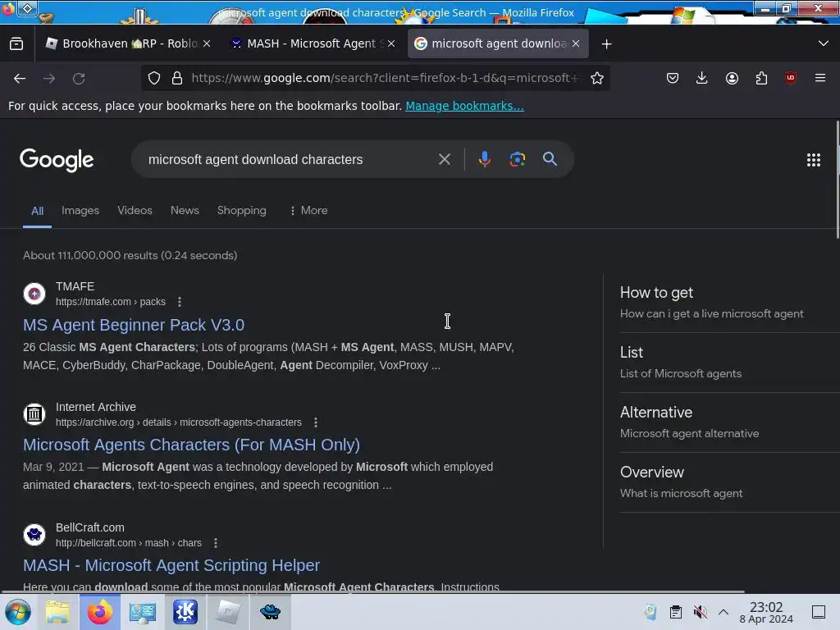Show site security lock info
The width and height of the screenshot is (840, 630).
177,78
